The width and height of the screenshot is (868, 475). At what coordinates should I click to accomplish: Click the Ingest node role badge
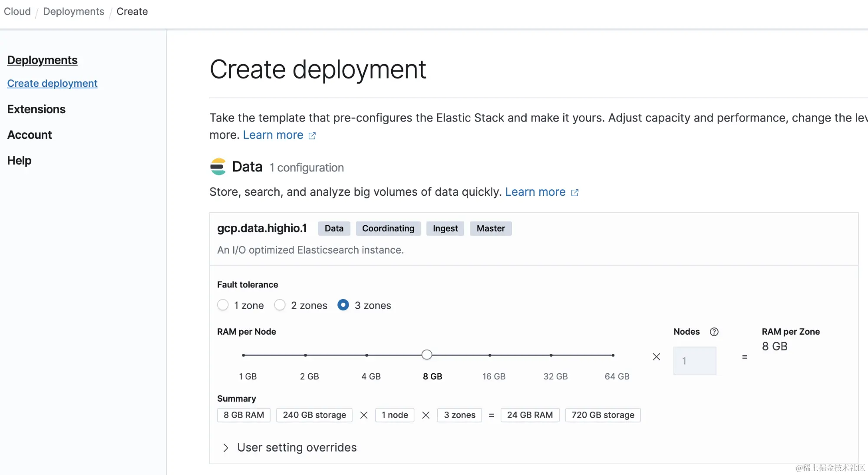tap(445, 228)
